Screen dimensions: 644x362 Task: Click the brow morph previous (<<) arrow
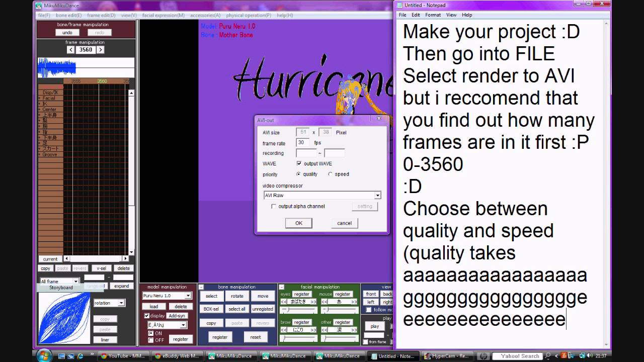click(283, 330)
